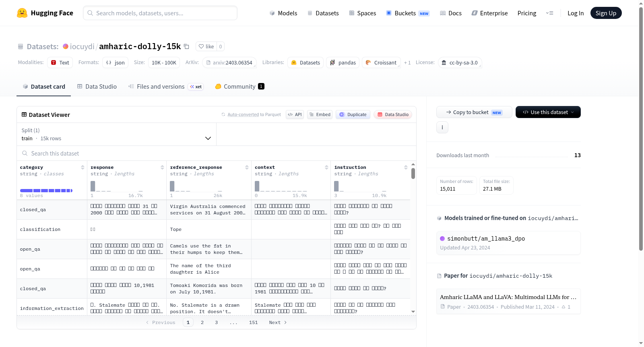This screenshot has width=644, height=347.
Task: Open the Community tab
Action: click(239, 86)
